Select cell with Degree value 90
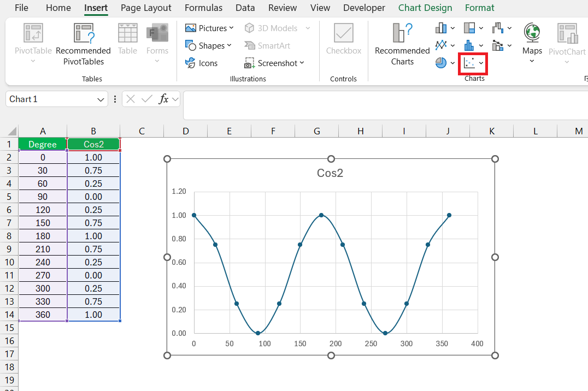 pos(43,197)
